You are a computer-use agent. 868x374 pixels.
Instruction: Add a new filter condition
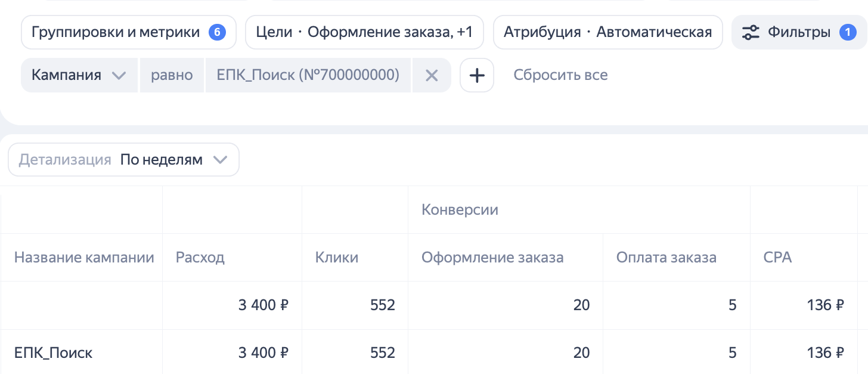pyautogui.click(x=477, y=75)
